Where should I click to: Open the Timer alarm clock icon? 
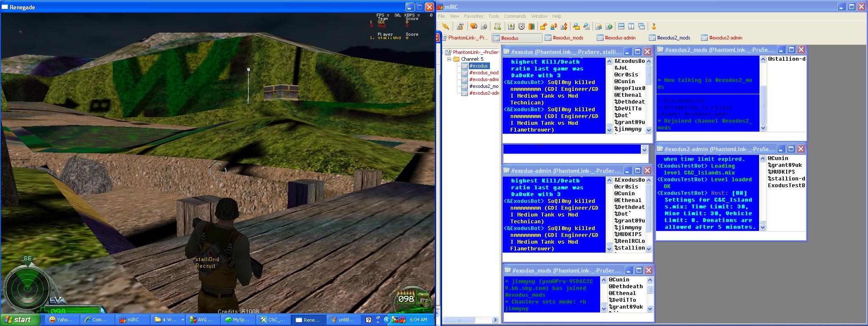(521, 26)
